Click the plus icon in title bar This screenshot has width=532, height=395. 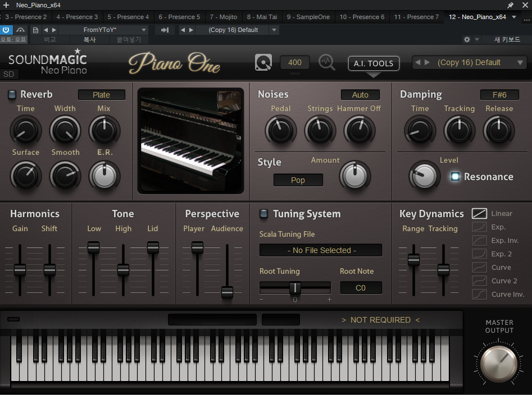click(x=6, y=4)
